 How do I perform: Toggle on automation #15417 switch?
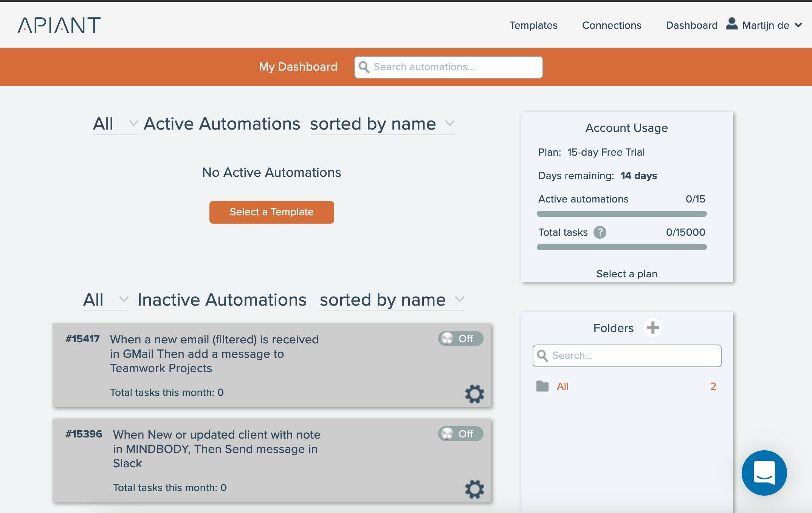460,338
